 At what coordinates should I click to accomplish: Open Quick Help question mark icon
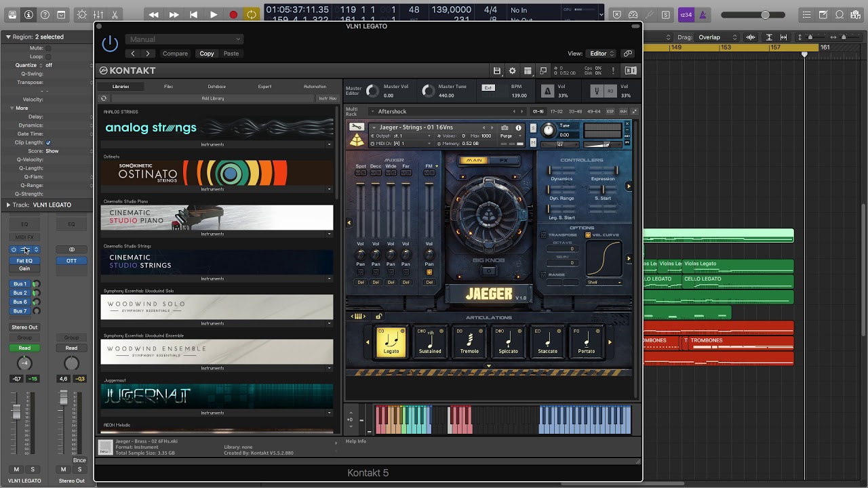45,14
